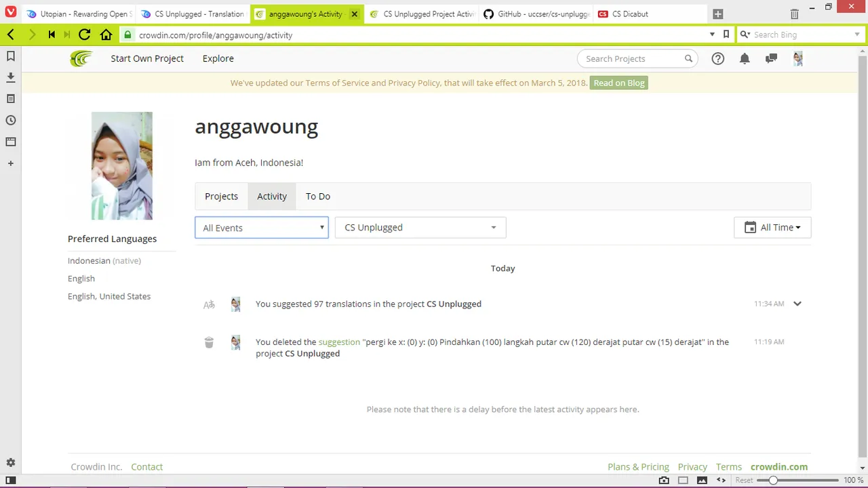The image size is (868, 488).
Task: Expand the 97 translations activity entry
Action: pos(797,304)
